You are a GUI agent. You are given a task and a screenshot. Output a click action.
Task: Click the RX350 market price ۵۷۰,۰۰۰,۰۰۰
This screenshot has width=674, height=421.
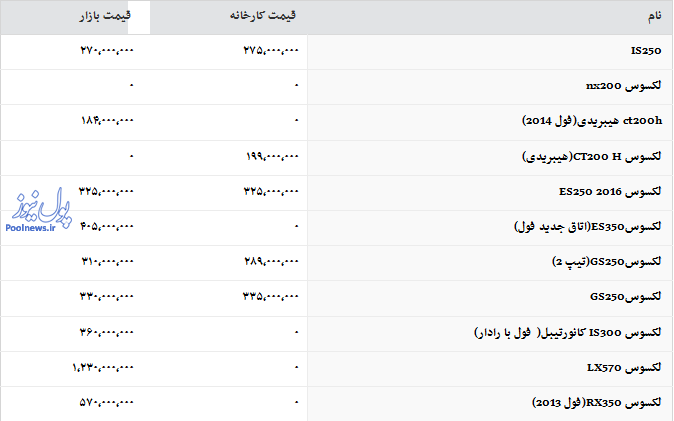pyautogui.click(x=107, y=403)
